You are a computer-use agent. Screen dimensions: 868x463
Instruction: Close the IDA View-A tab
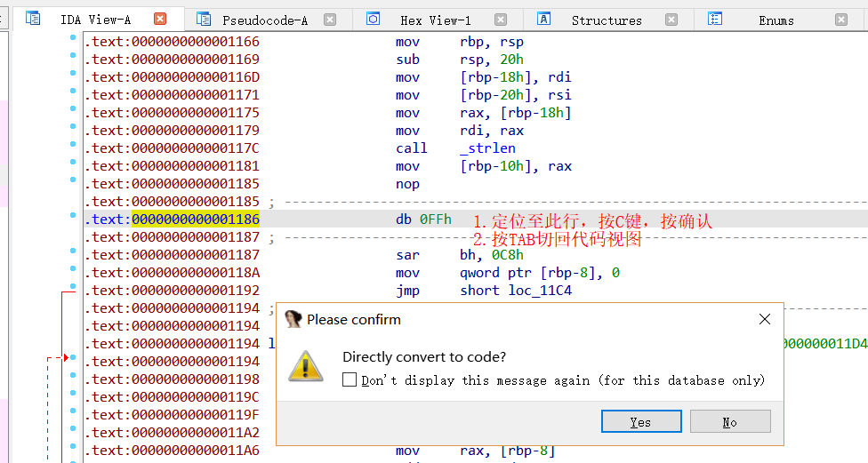[160, 19]
